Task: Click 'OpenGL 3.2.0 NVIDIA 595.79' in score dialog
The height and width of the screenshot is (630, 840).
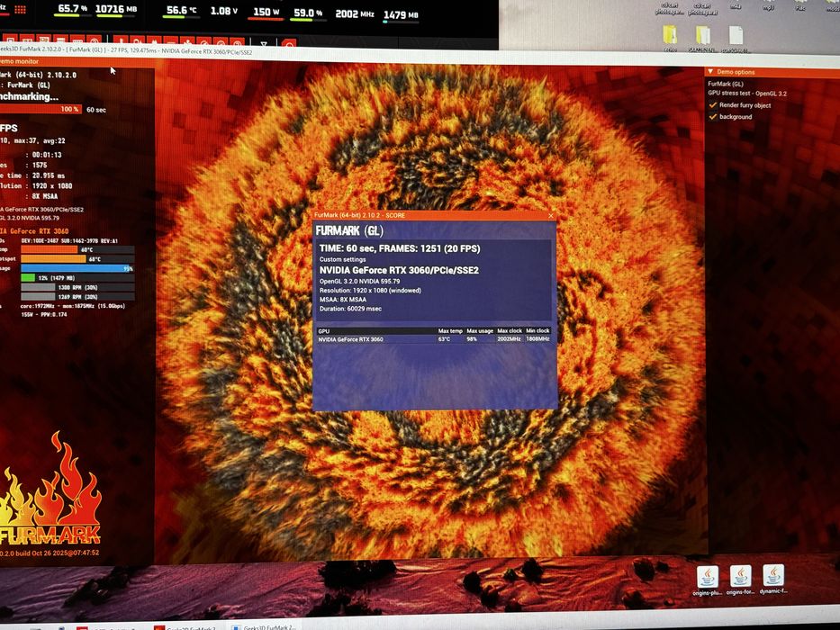Action: coord(359,281)
